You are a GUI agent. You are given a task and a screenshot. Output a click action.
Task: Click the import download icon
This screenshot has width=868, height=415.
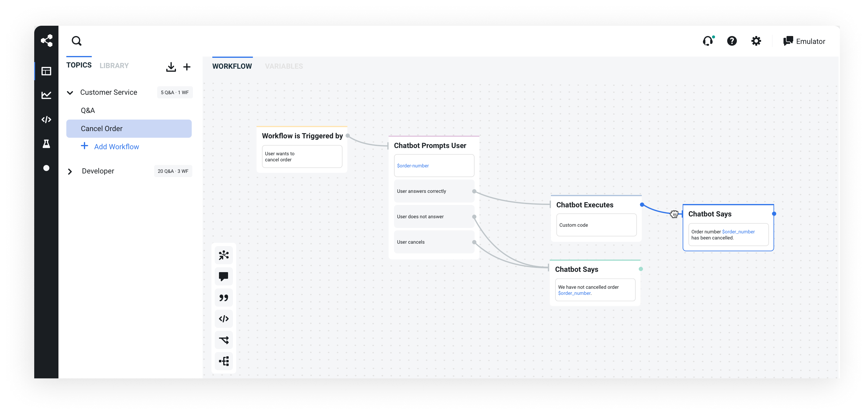pyautogui.click(x=171, y=67)
